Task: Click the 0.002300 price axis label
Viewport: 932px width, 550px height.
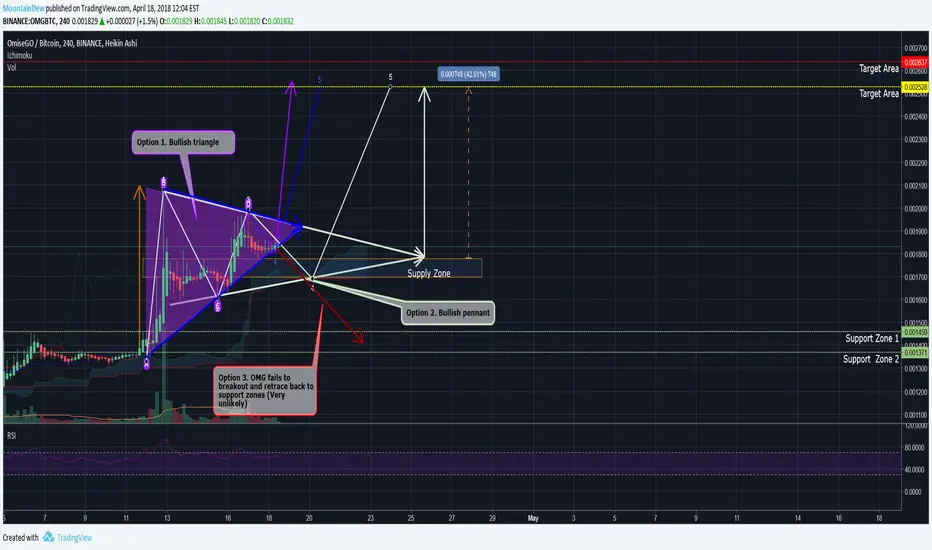Action: click(915, 140)
